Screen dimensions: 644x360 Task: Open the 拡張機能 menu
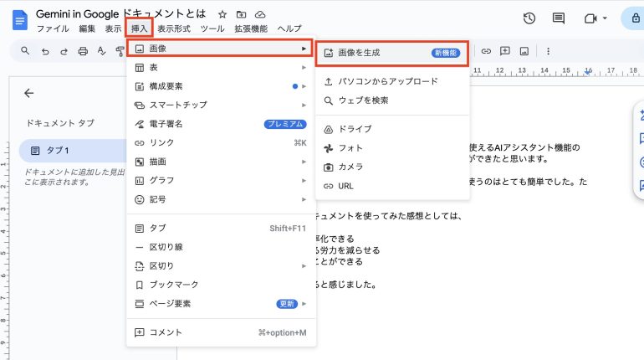251,28
